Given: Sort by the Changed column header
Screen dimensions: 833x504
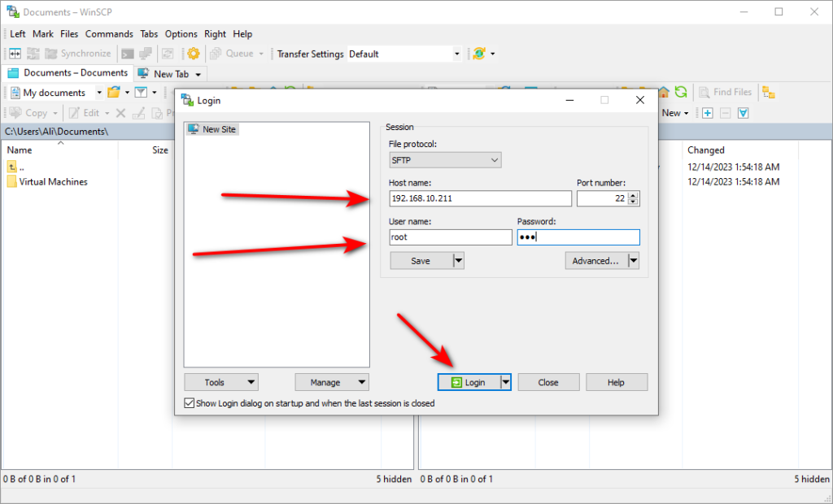Looking at the screenshot, I should [739, 150].
